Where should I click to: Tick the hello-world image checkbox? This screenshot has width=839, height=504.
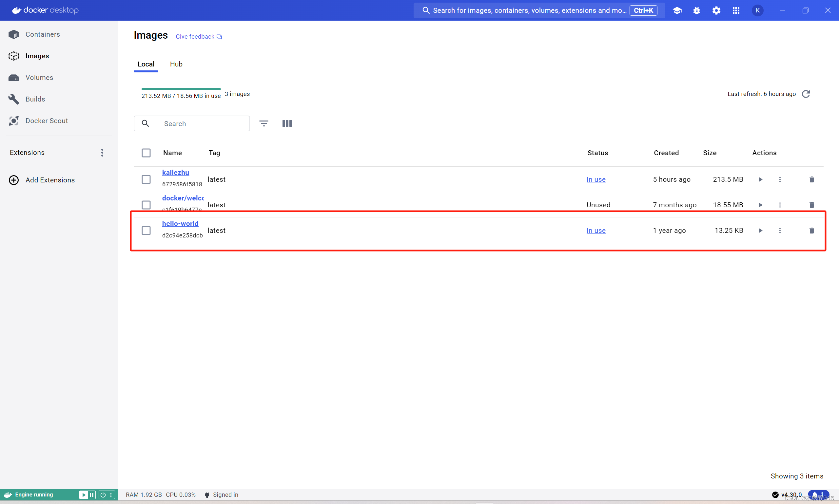(146, 231)
